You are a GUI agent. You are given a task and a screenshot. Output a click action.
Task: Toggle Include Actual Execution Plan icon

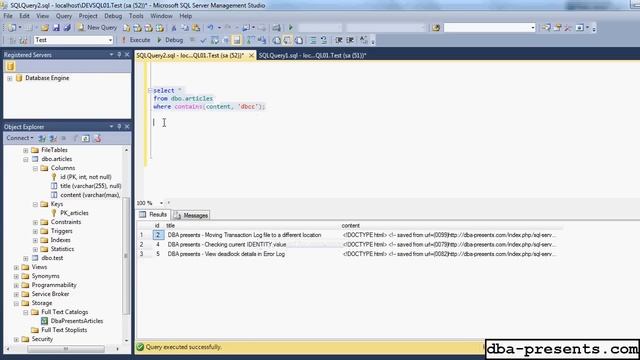point(250,40)
